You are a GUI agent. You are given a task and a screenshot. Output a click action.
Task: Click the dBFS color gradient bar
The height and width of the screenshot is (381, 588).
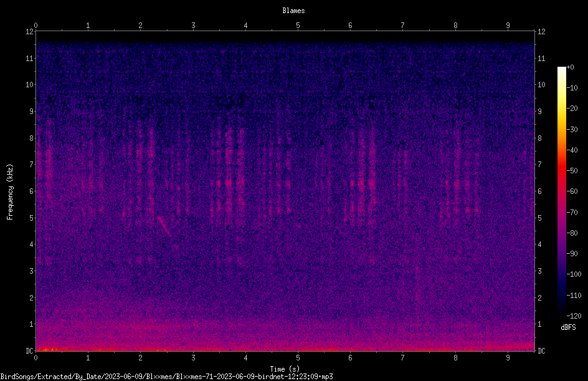pyautogui.click(x=561, y=191)
